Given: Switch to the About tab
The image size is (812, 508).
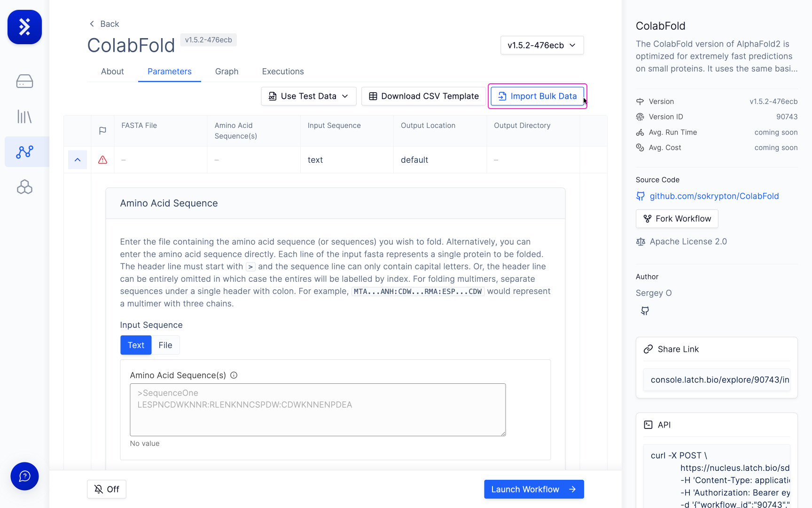Looking at the screenshot, I should (x=112, y=71).
